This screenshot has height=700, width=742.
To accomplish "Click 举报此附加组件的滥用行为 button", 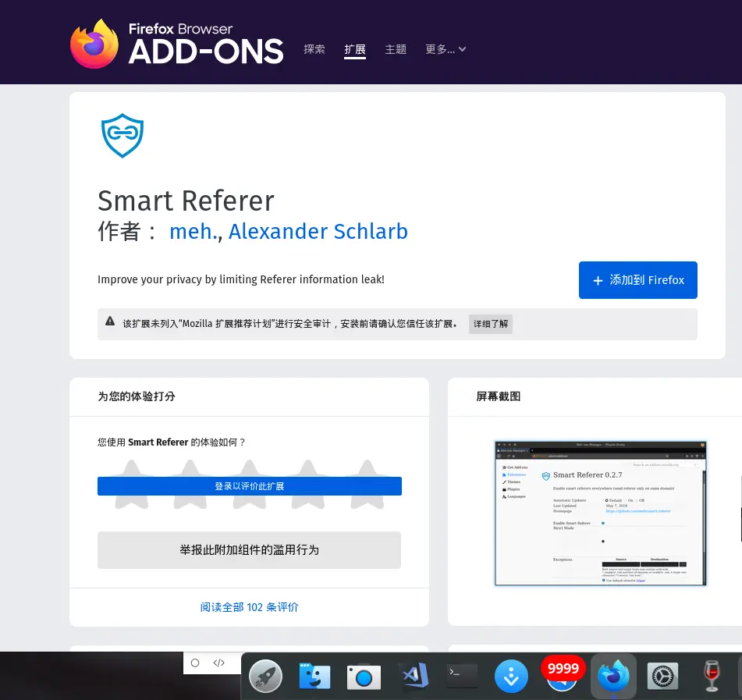I will tap(250, 550).
